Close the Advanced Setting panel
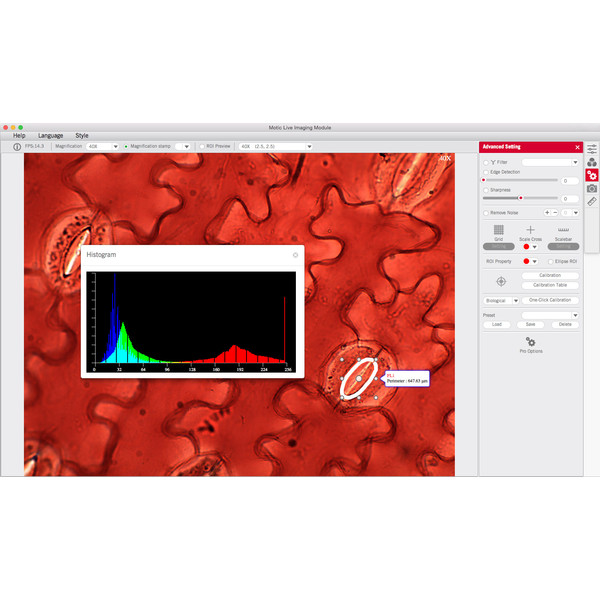The width and height of the screenshot is (600, 600). pyautogui.click(x=577, y=147)
